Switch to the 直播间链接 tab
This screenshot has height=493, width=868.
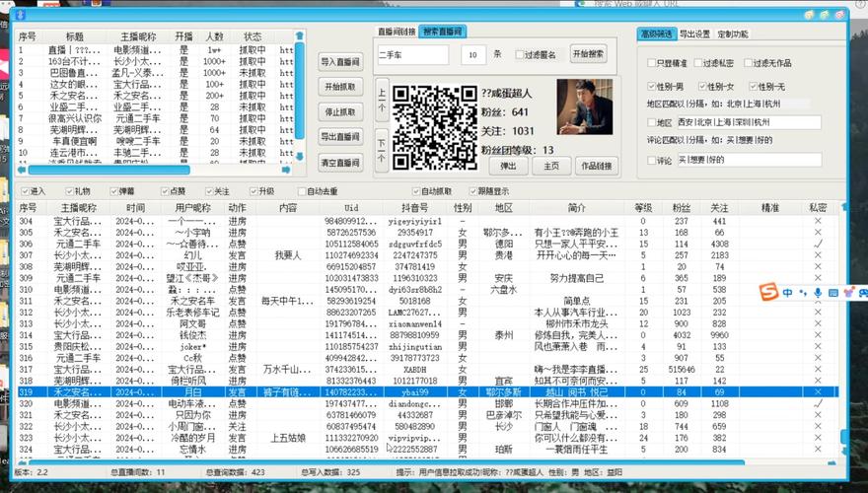point(397,32)
